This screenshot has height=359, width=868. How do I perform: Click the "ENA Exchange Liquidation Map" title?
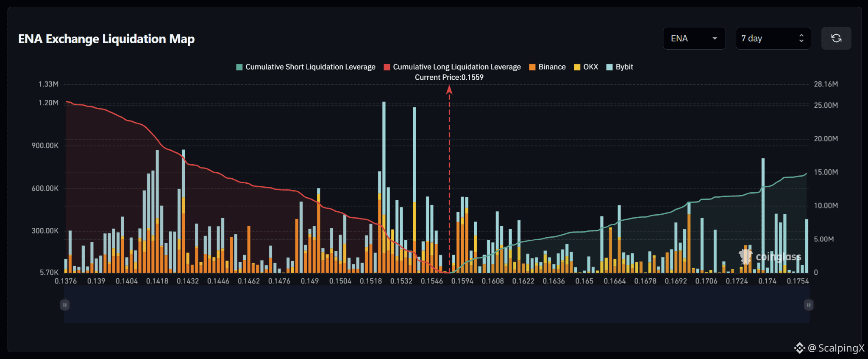(106, 39)
